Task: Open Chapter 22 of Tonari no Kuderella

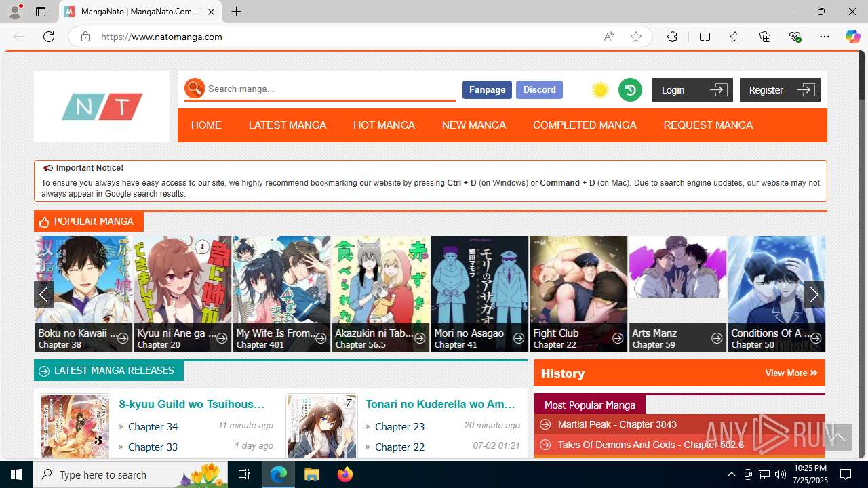Action: [400, 447]
